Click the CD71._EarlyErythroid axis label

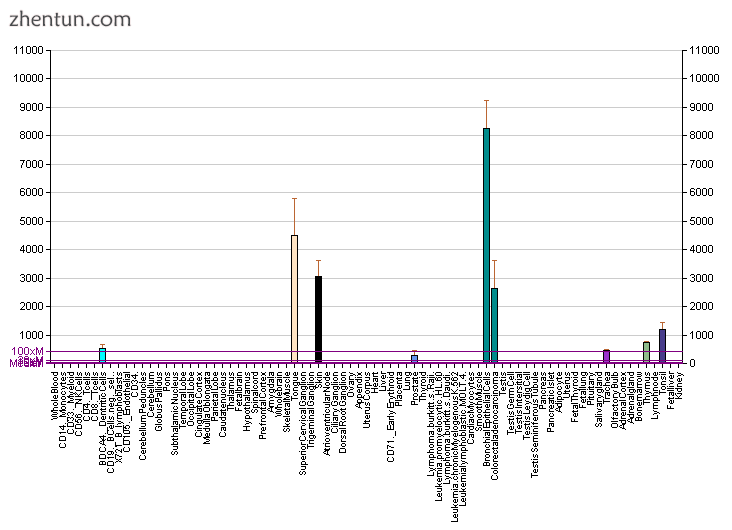coord(390,417)
